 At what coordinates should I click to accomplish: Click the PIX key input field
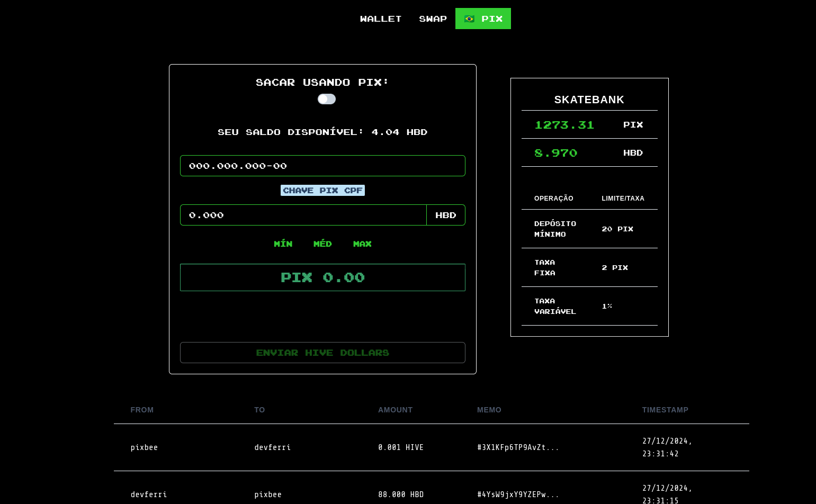point(322,166)
